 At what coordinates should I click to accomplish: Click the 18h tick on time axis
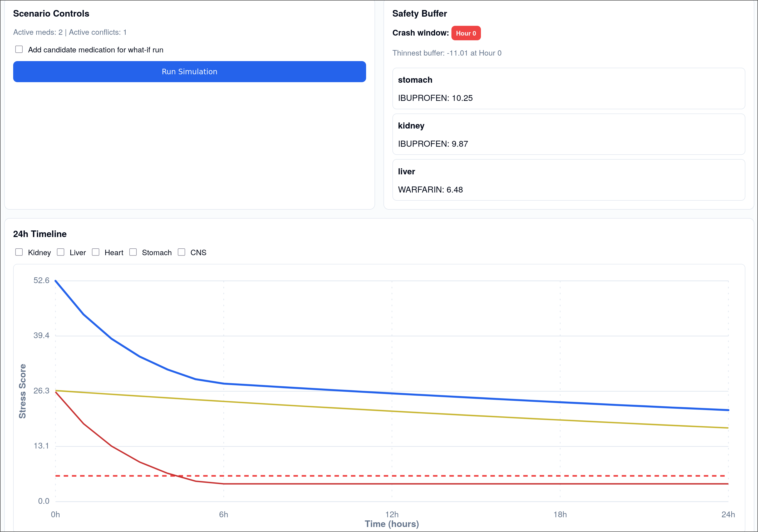[x=560, y=514]
